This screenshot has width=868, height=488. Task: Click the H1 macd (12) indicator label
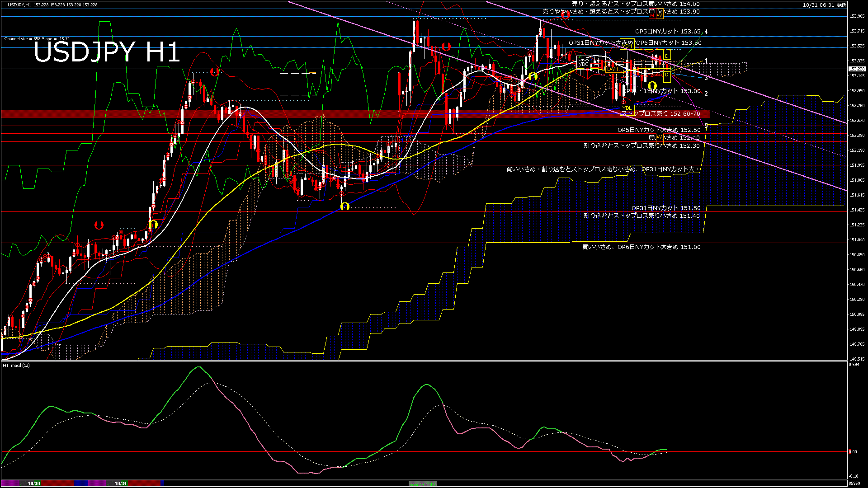tap(16, 365)
